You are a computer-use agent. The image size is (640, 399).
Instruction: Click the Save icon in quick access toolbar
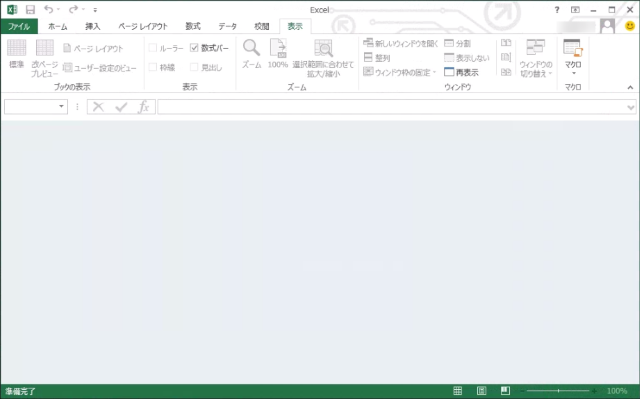click(x=30, y=9)
